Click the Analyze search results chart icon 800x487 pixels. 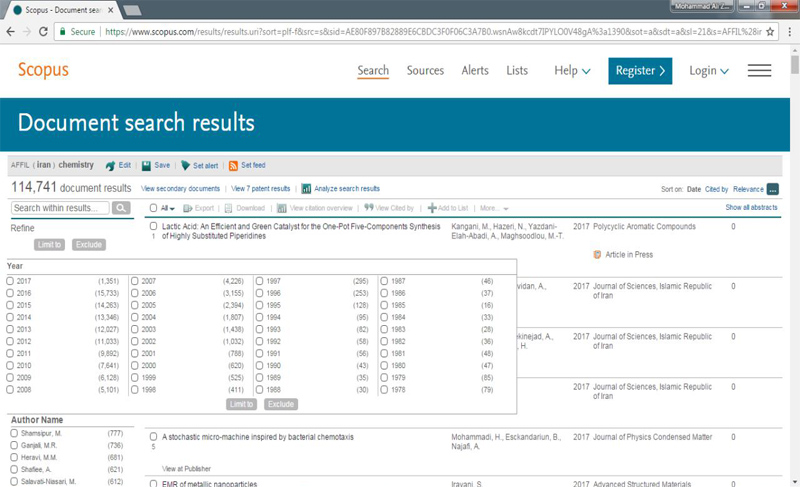[306, 189]
